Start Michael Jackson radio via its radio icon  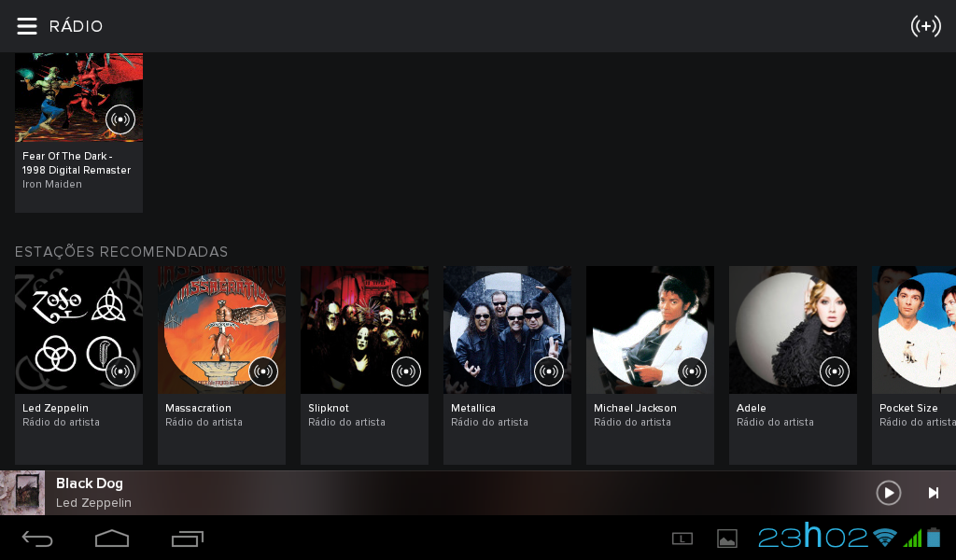[x=692, y=371]
